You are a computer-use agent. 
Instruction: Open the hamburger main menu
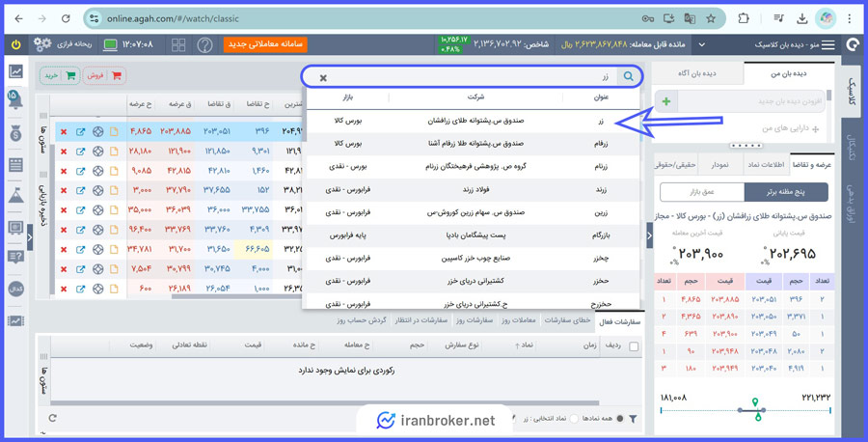828,44
